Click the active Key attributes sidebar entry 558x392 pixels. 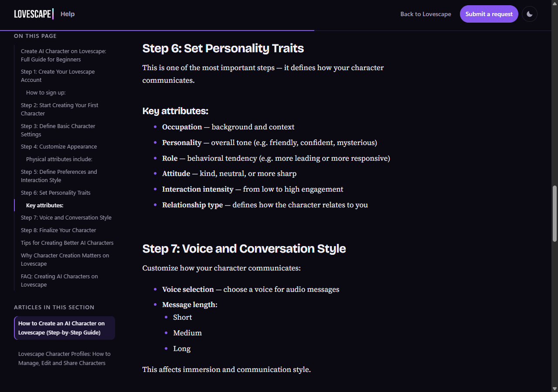click(x=45, y=205)
